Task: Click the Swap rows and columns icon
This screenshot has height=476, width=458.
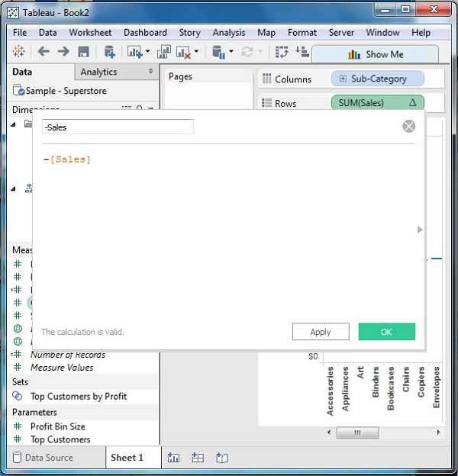Action: point(282,52)
